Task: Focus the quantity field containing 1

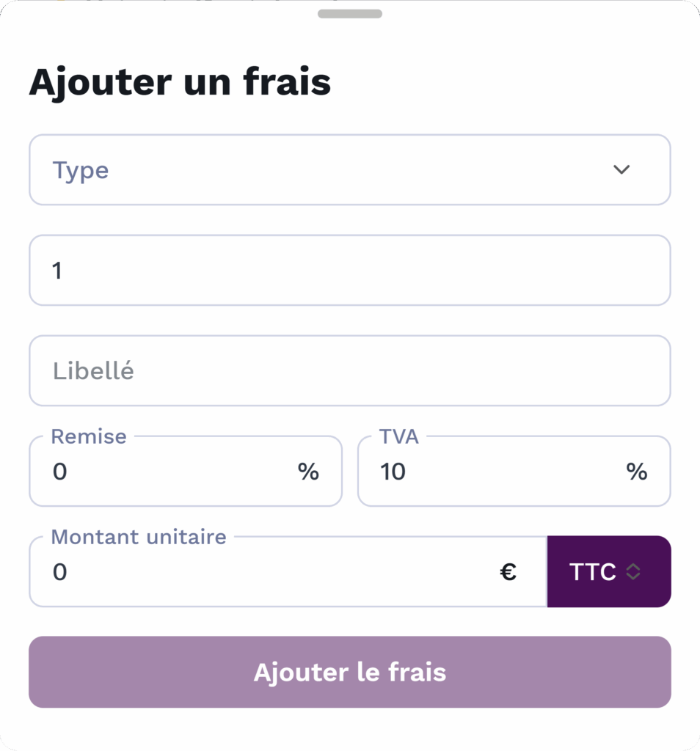Action: pos(349,271)
